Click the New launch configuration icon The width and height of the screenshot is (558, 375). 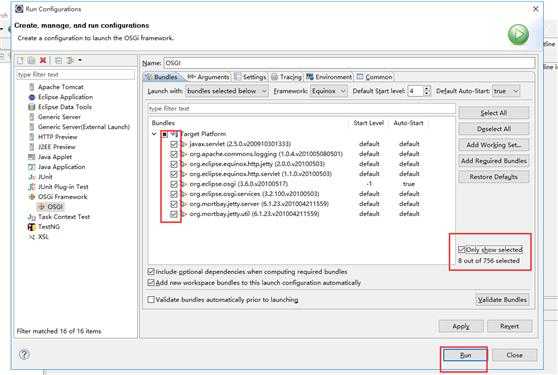click(x=20, y=60)
